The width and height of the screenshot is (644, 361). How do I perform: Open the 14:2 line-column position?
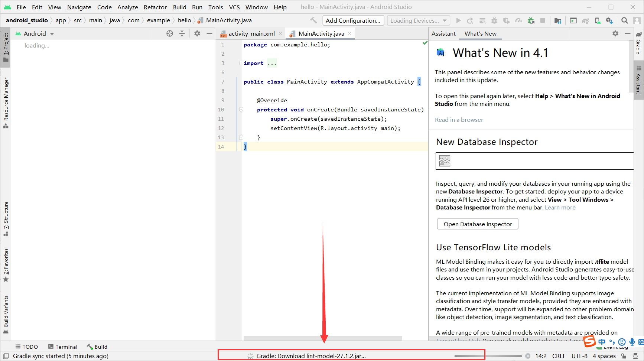[x=541, y=356]
